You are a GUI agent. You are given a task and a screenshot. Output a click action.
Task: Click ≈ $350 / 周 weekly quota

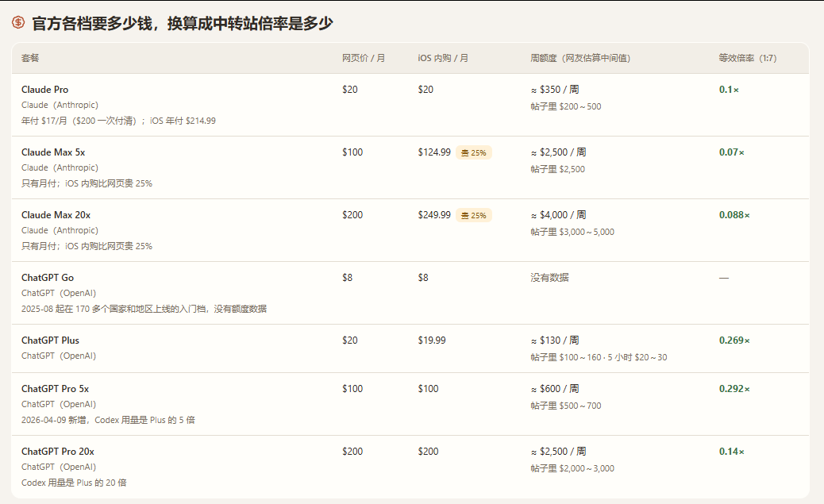click(554, 90)
